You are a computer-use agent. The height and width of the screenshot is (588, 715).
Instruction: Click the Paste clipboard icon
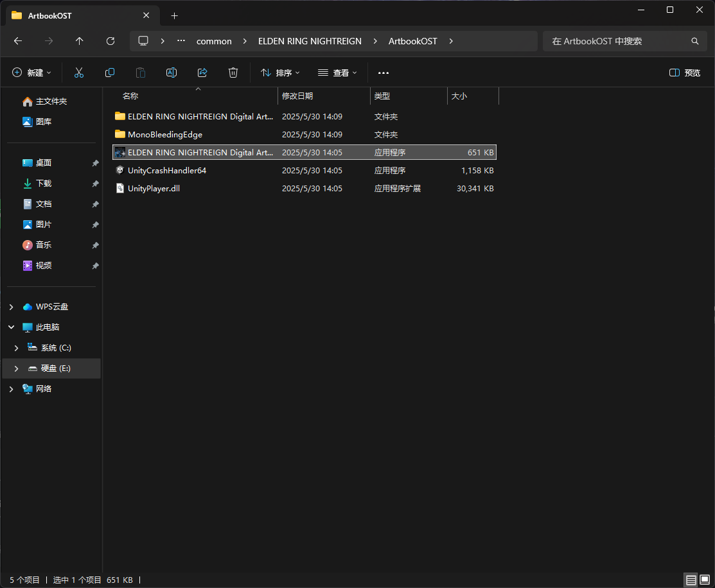(141, 73)
